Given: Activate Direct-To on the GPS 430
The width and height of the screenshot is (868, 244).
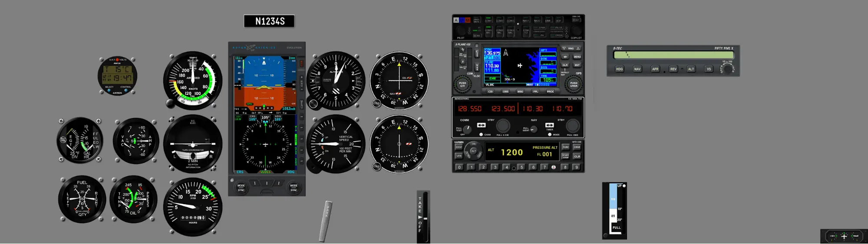Looking at the screenshot, I should (565, 57).
